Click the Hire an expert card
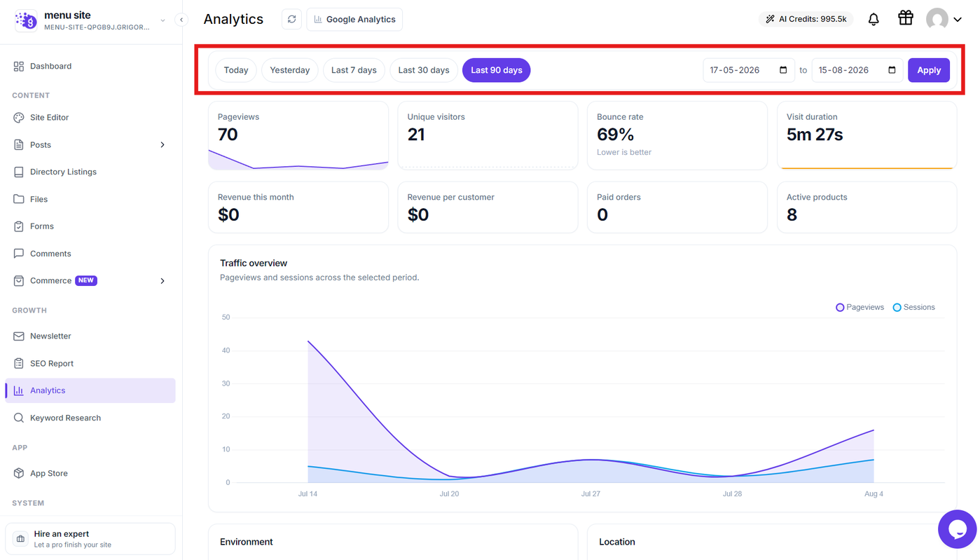The width and height of the screenshot is (980, 560). click(90, 539)
